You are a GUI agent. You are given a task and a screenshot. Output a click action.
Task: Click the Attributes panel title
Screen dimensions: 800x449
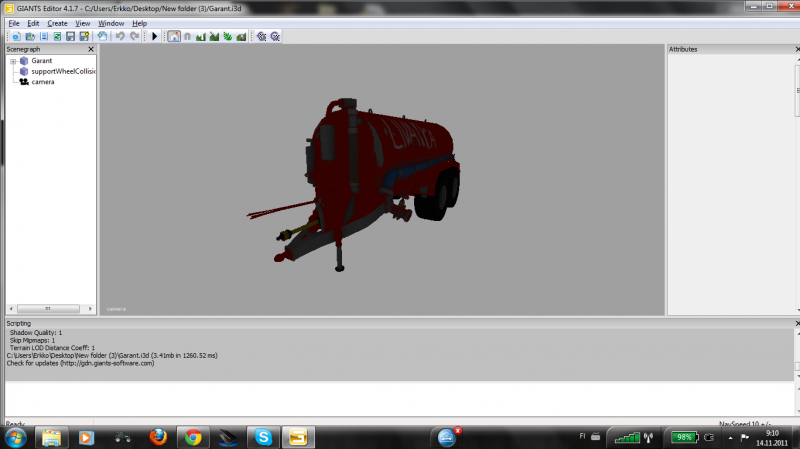pos(683,49)
